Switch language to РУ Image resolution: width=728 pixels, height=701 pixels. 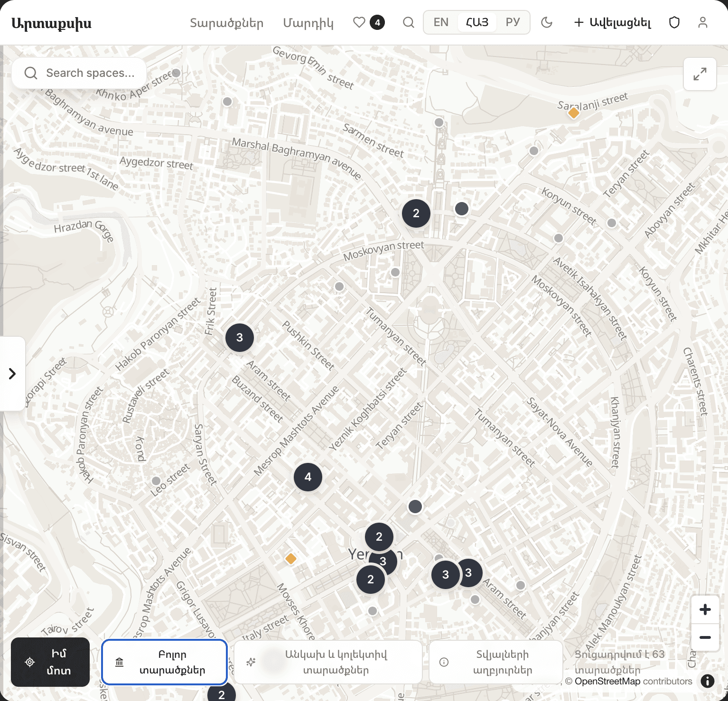click(x=513, y=22)
